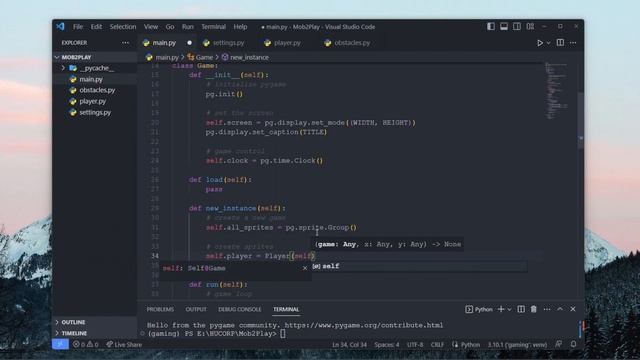Click Ln 34, Col 34 position indicator

pos(349,344)
